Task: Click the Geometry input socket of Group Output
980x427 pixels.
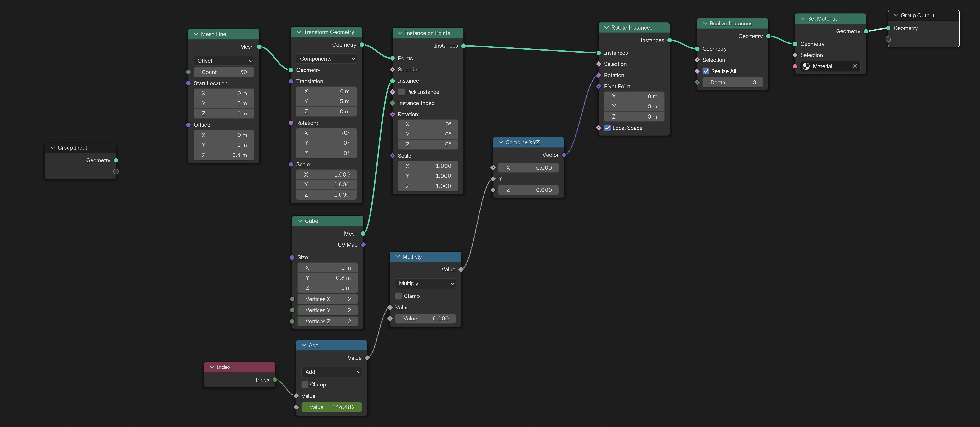Action: point(888,28)
